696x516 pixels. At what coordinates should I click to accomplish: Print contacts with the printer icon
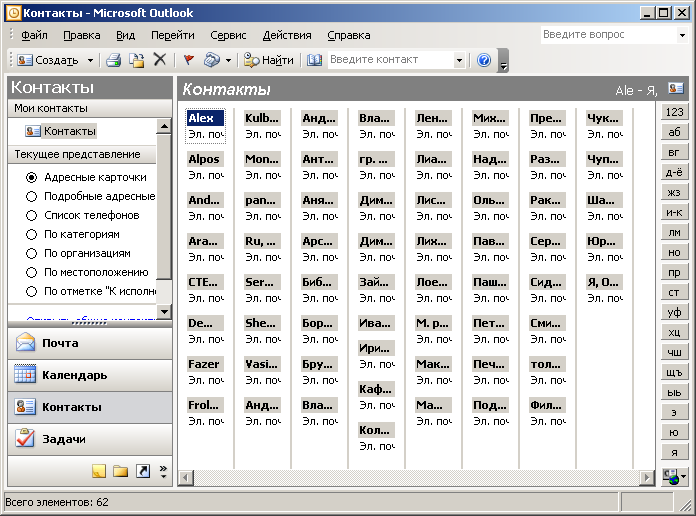pos(114,60)
